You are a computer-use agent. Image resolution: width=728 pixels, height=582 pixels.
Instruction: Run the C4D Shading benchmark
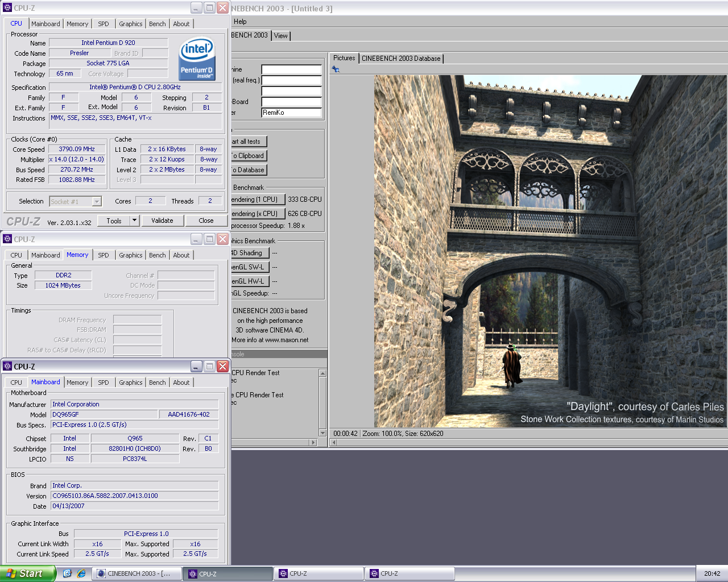click(x=249, y=253)
